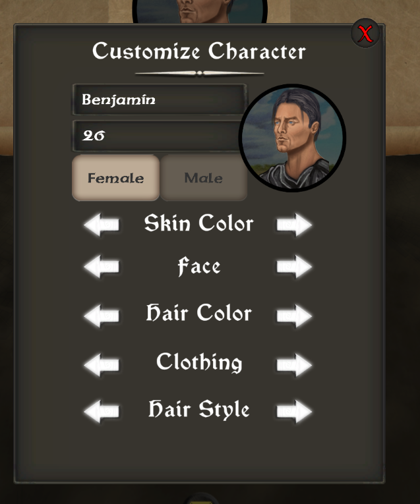
Task: Click the Hair Style label
Action: click(198, 410)
